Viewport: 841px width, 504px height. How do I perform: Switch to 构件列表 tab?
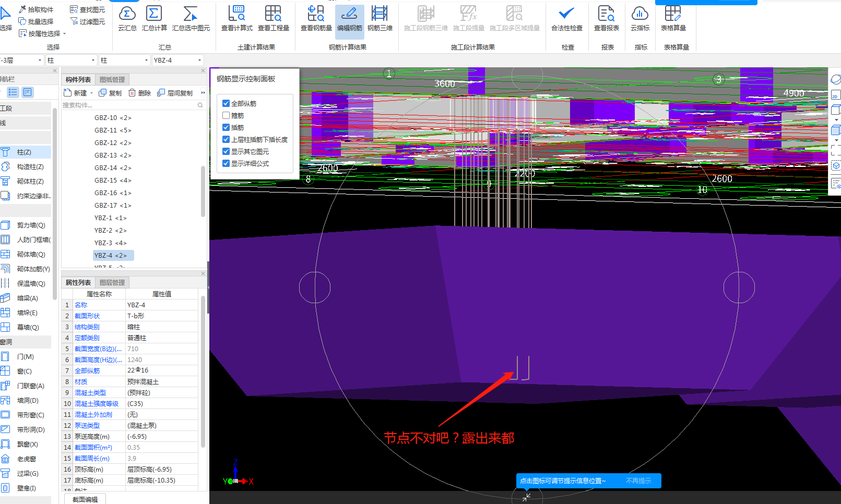(x=78, y=79)
